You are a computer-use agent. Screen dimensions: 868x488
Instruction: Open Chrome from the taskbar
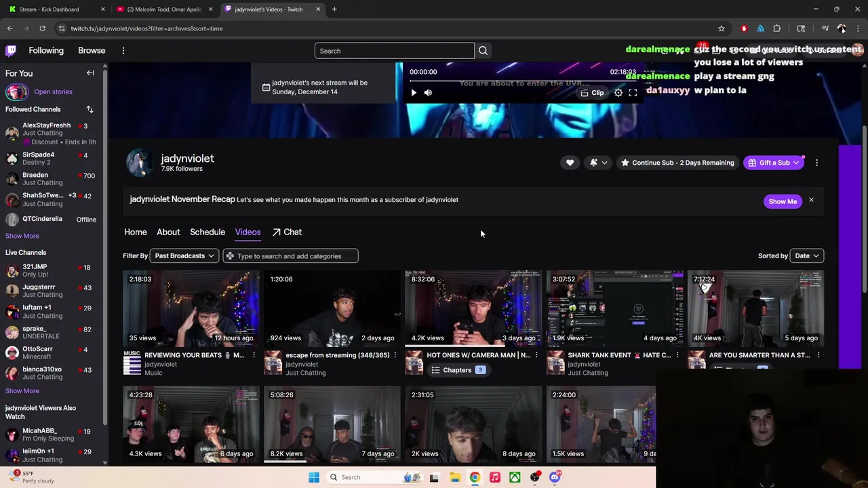point(475,477)
